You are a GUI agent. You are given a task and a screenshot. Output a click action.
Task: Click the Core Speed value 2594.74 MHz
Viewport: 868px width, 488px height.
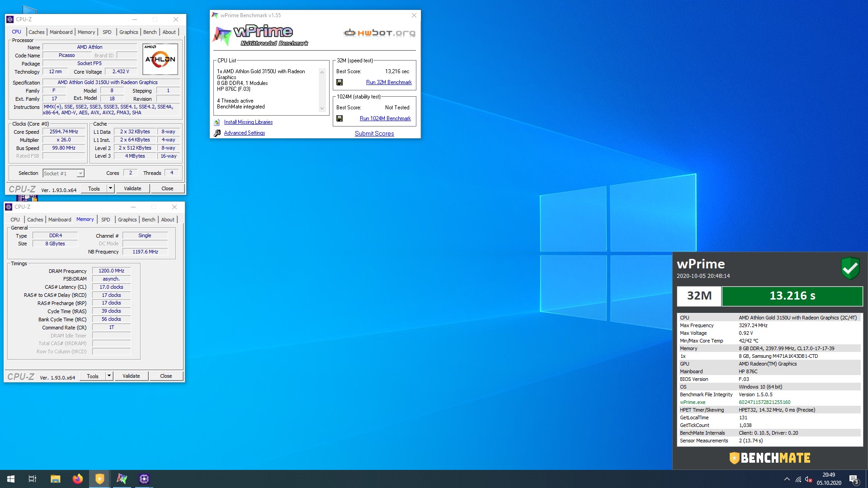click(64, 131)
